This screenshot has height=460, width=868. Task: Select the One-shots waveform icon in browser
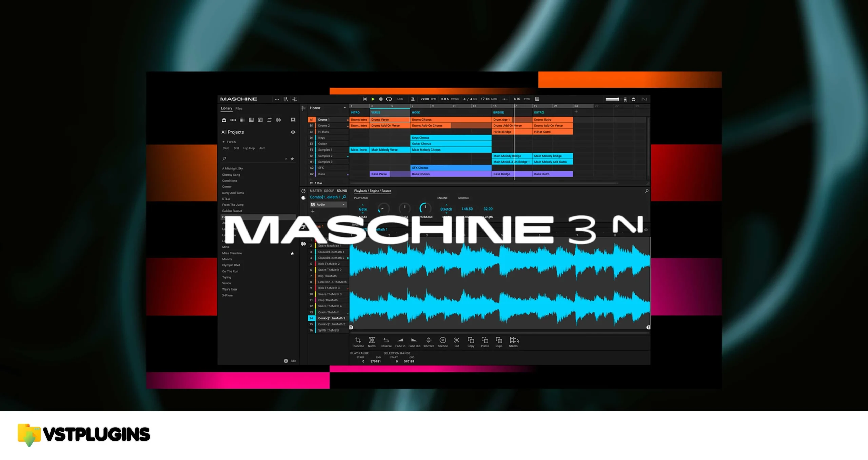[x=278, y=120]
